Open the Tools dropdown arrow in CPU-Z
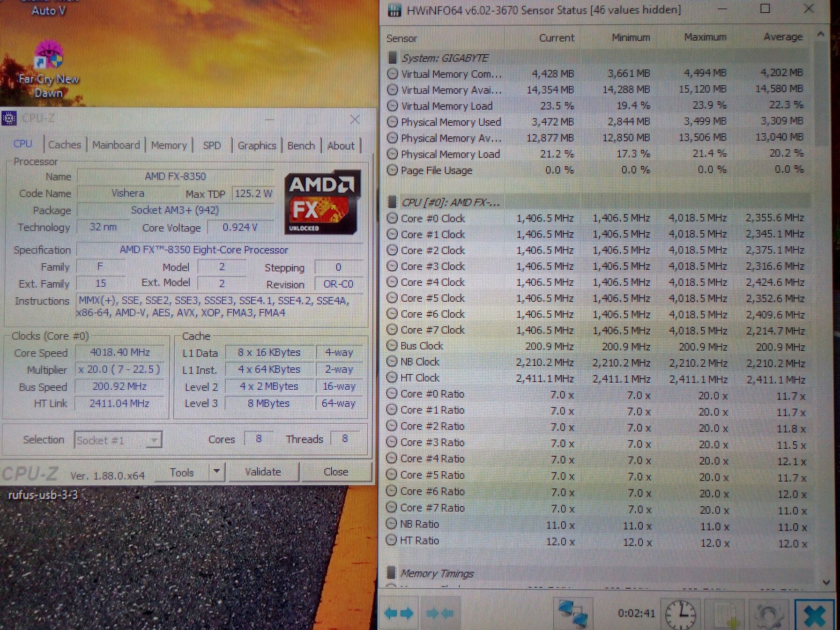840x630 pixels. click(216, 472)
